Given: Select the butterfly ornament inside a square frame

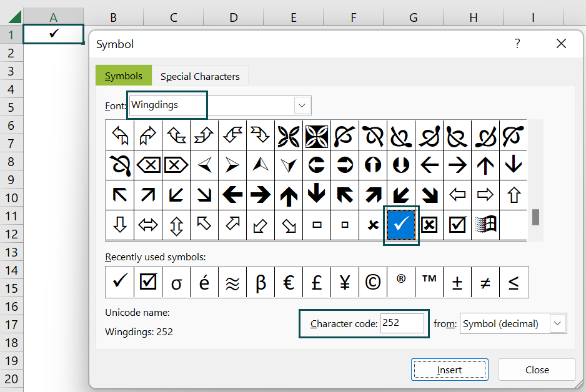Looking at the screenshot, I should point(317,135).
